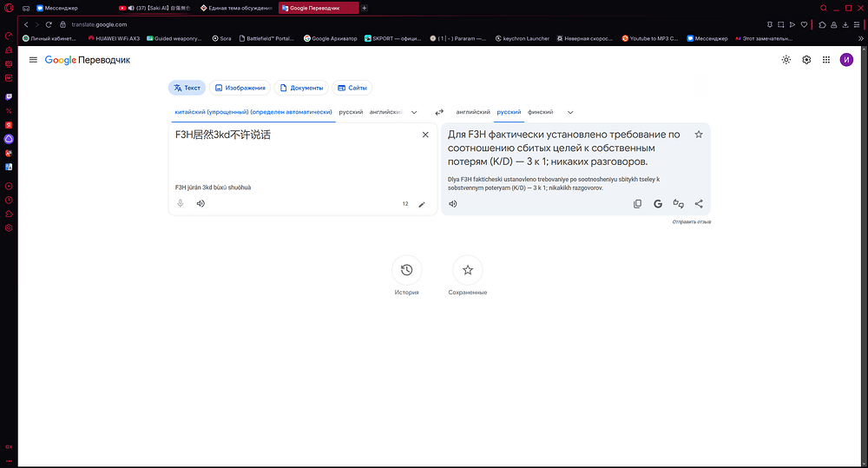This screenshot has height=468, width=868.
Task: Switch to Изображения translation mode
Action: 240,88
